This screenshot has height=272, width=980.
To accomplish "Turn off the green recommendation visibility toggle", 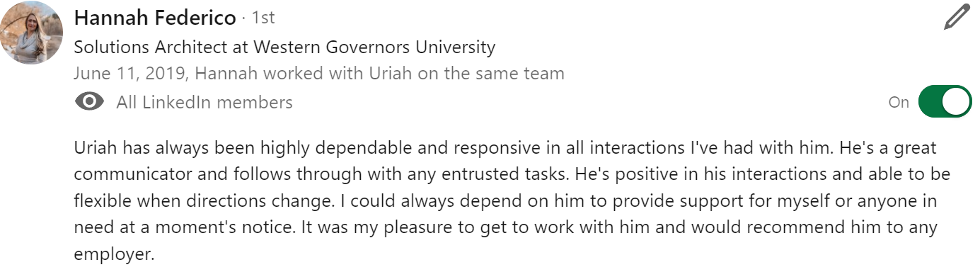I will 945,102.
